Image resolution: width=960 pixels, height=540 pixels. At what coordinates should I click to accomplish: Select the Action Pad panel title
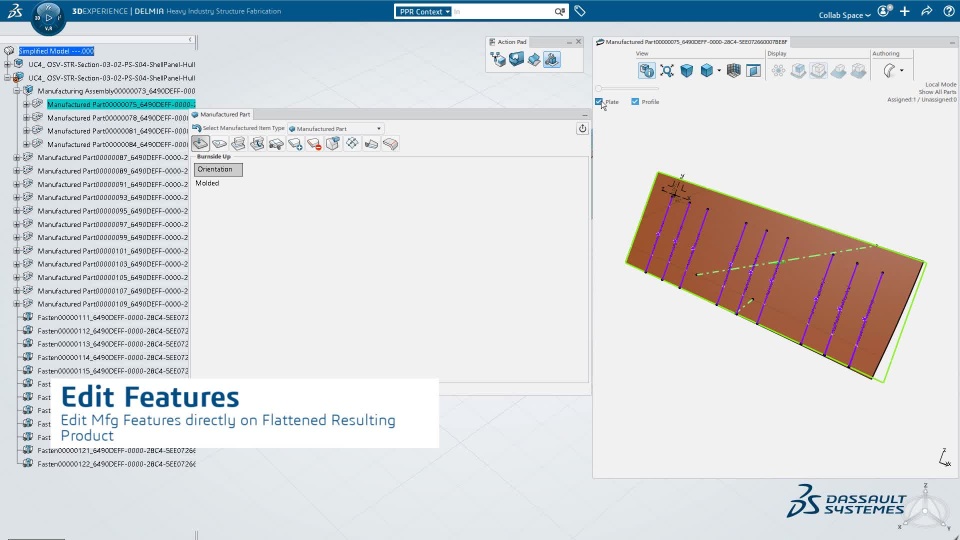point(512,42)
